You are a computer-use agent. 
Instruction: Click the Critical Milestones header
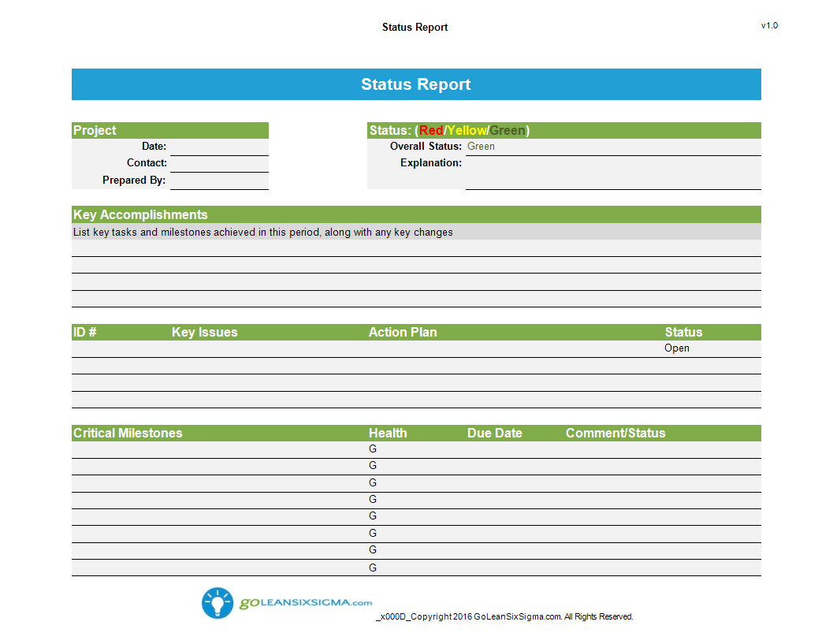point(128,433)
